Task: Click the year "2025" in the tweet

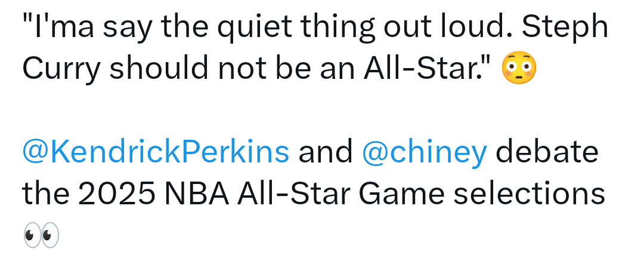Action: tap(117, 194)
